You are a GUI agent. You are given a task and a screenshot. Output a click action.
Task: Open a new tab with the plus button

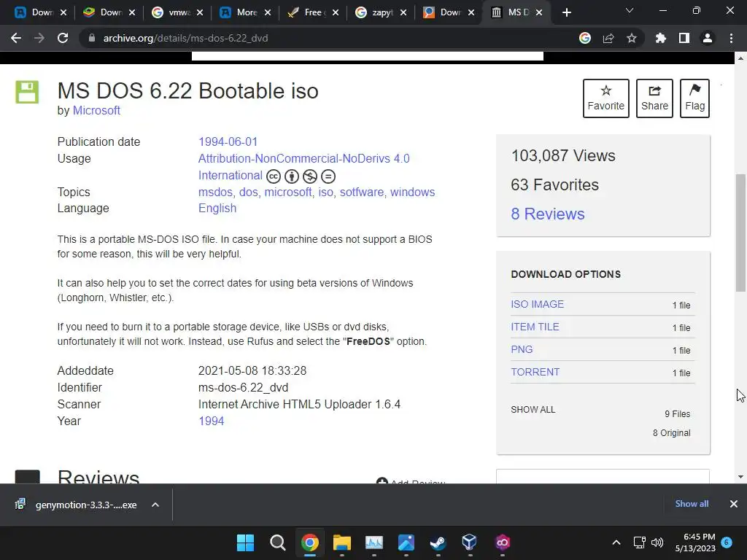(x=566, y=12)
